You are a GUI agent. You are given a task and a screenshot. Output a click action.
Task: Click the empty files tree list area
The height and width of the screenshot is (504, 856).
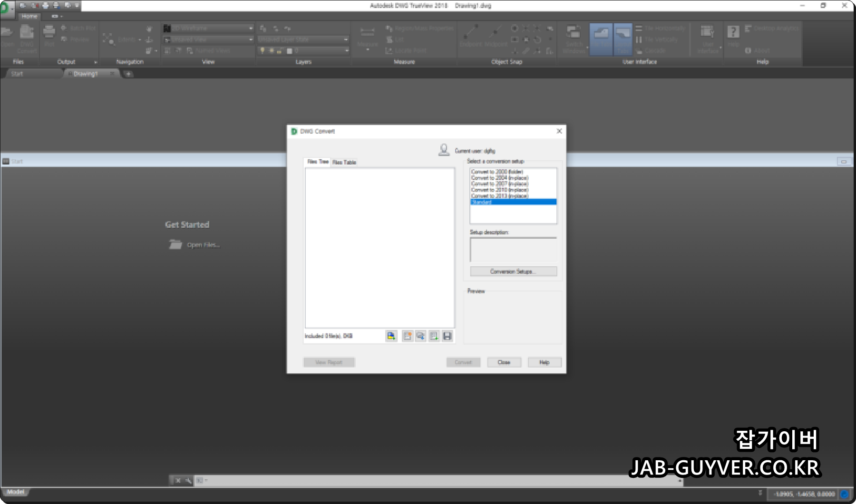coord(379,247)
